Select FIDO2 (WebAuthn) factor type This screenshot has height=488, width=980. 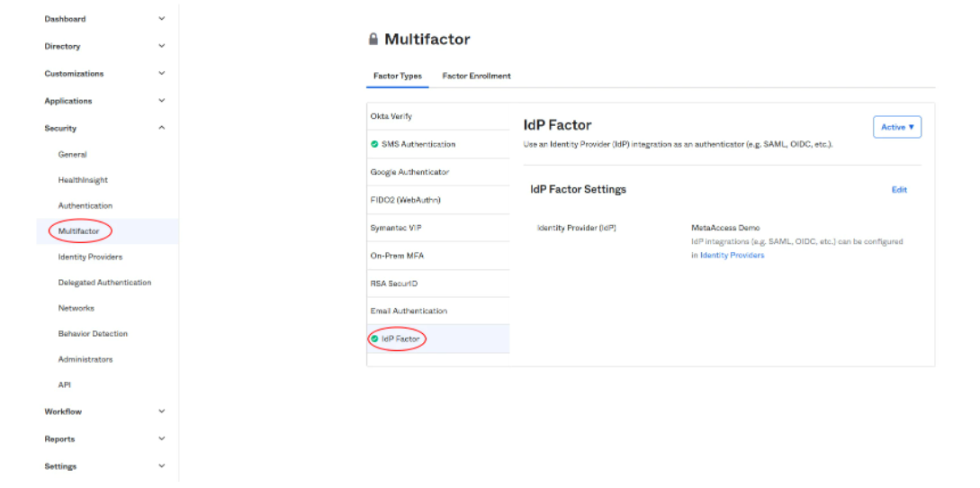[438, 200]
